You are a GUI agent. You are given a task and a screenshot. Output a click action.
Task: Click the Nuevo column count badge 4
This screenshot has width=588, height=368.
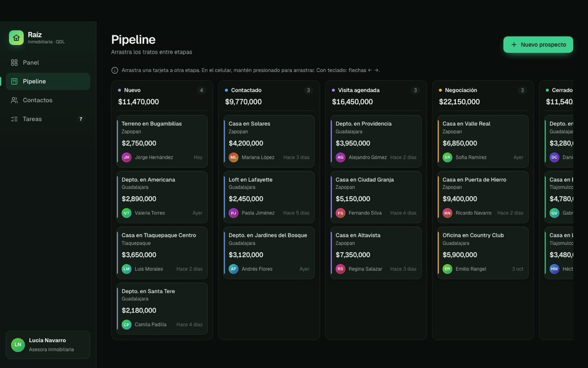pos(201,90)
